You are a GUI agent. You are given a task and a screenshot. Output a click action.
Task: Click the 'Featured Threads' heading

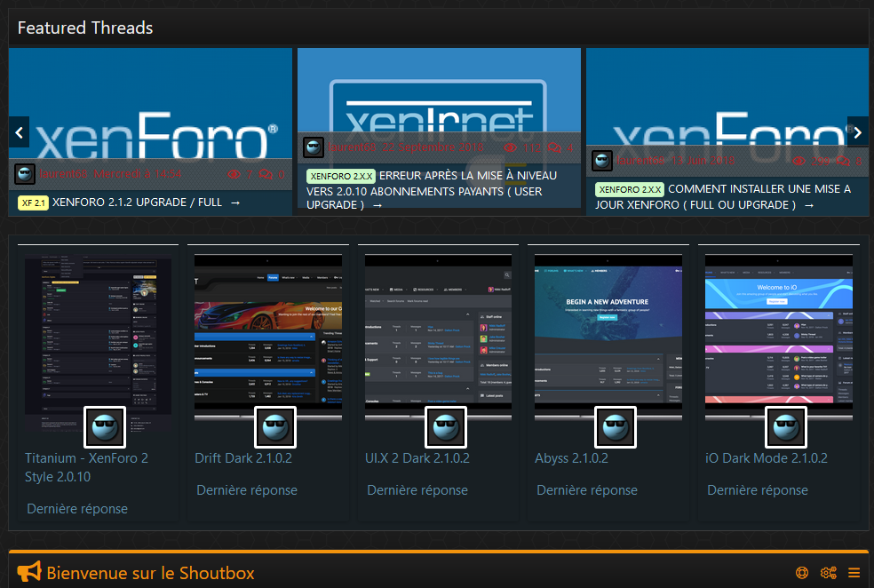[85, 28]
